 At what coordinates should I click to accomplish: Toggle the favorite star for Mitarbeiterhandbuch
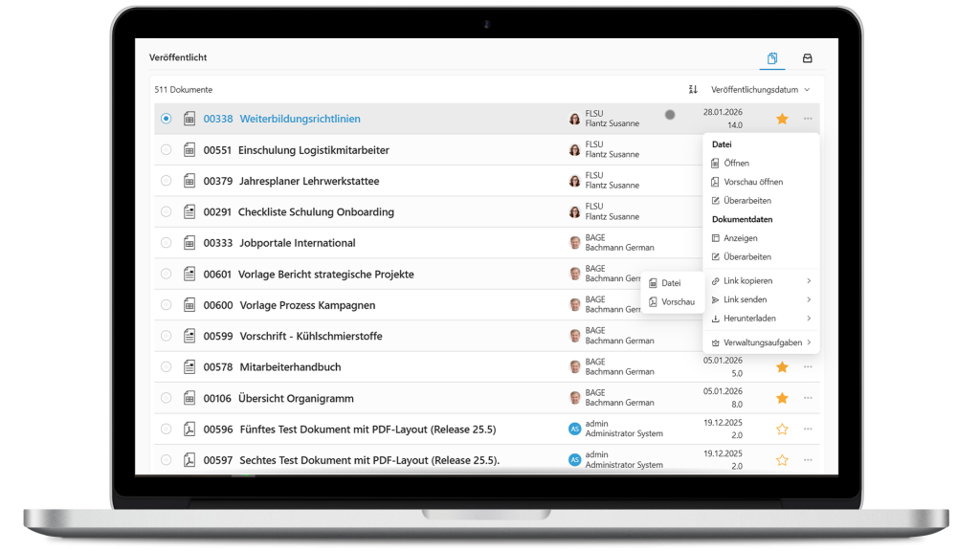point(782,366)
